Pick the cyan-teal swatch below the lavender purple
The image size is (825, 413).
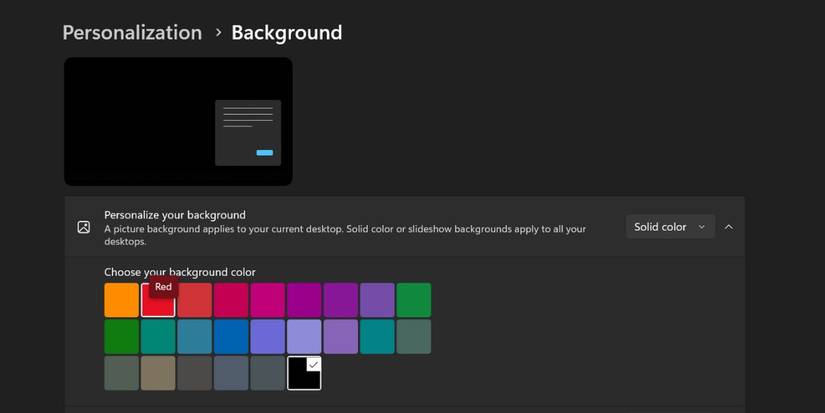tap(377, 337)
